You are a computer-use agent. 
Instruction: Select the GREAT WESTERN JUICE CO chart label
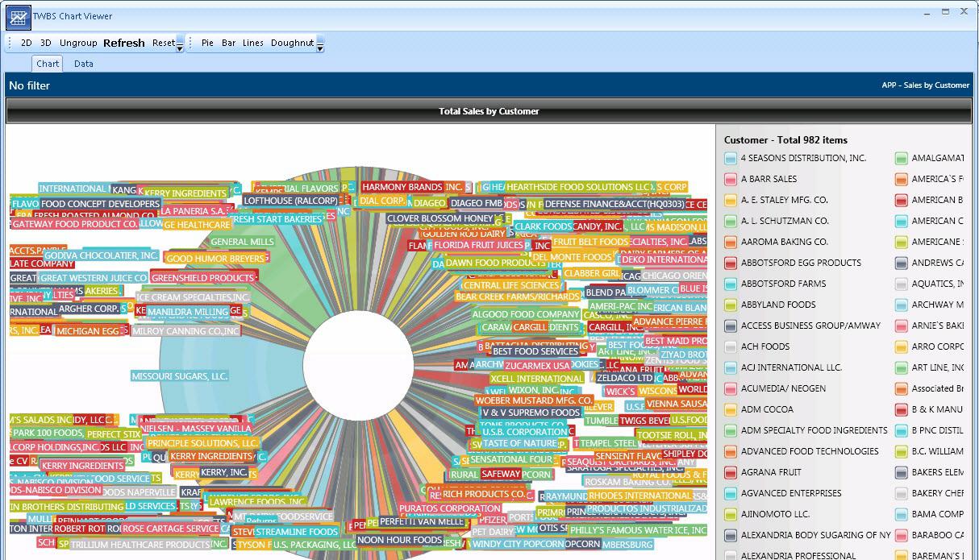click(94, 278)
